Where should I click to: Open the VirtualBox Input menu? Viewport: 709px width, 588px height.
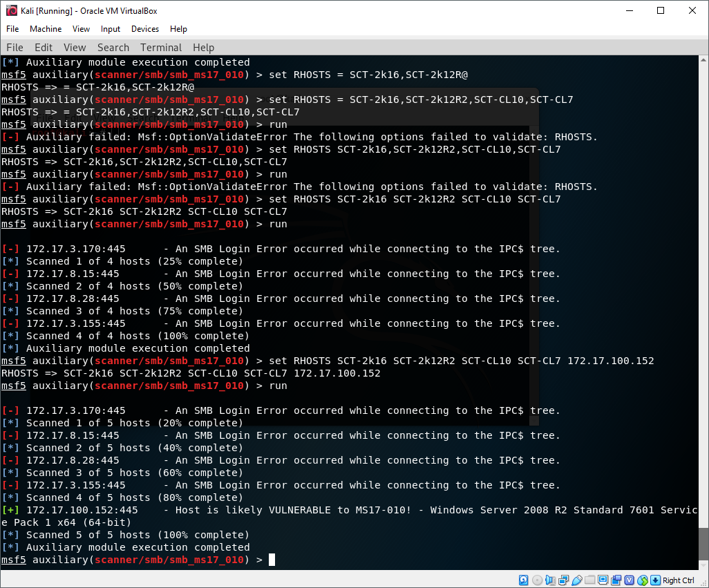[111, 29]
